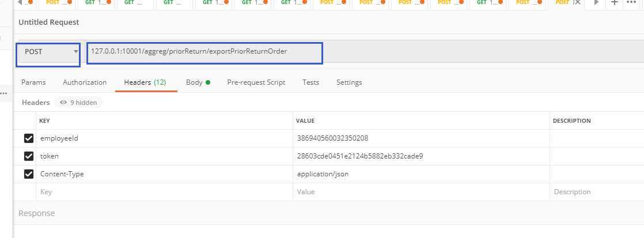Select the active italic POST tab
Screen dimensions: 644x238
pyautogui.click(x=563, y=3)
